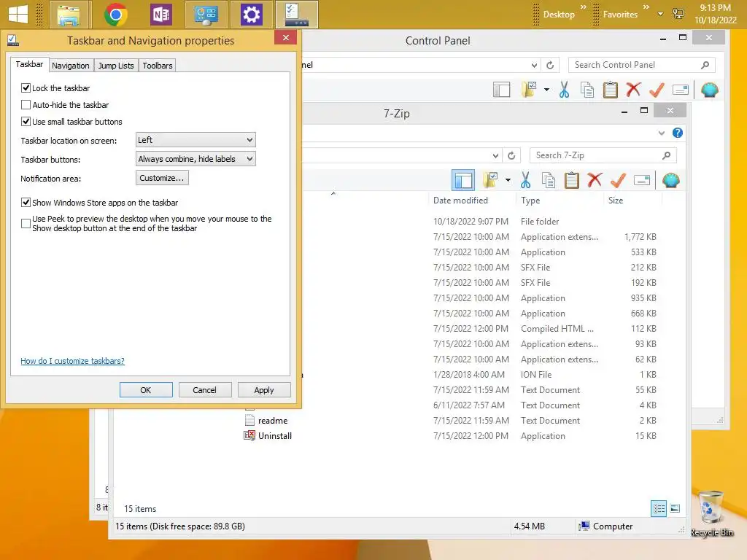Screen dimensions: 747x560
Task: Select the Recycle Bin desktop icon
Action: pos(711,514)
